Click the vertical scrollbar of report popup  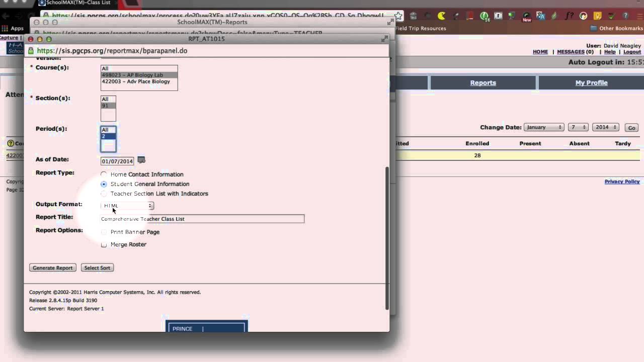pos(387,237)
